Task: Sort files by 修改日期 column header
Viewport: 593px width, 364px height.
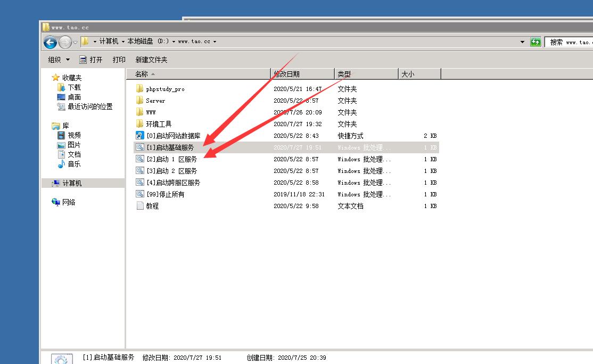Action: tap(287, 74)
